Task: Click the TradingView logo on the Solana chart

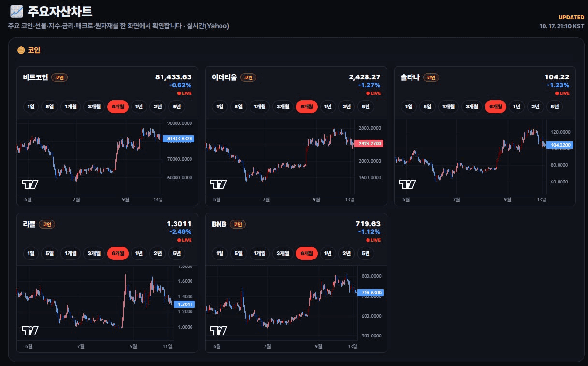Action: click(408, 184)
